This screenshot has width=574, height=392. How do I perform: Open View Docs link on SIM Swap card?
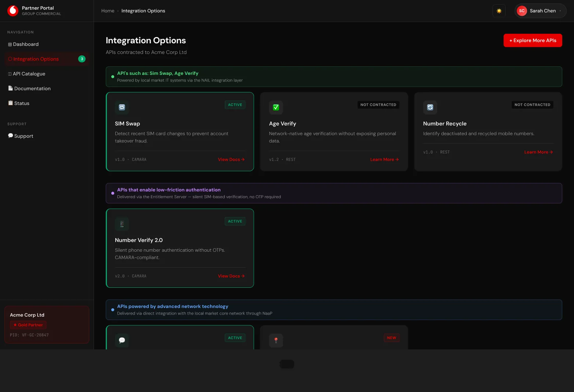231,160
